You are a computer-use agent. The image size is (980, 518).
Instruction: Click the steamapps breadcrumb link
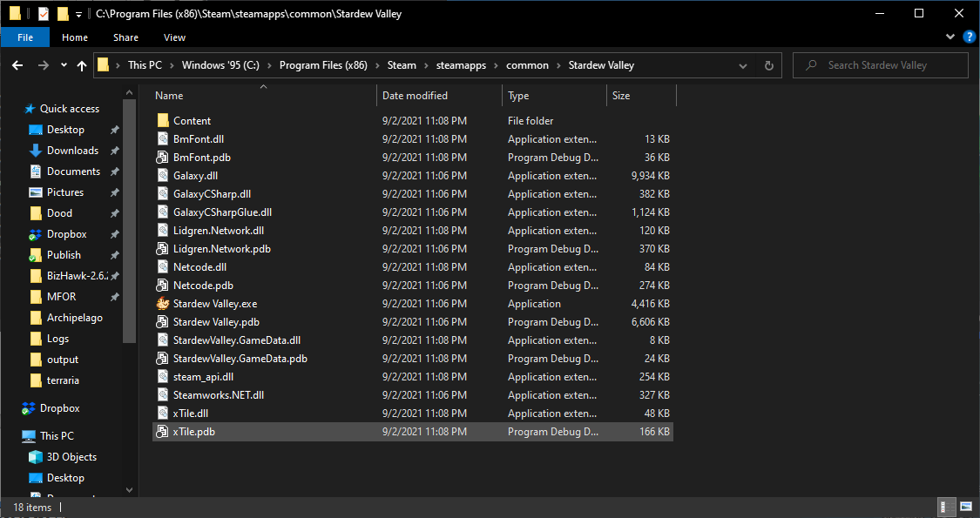click(x=460, y=64)
